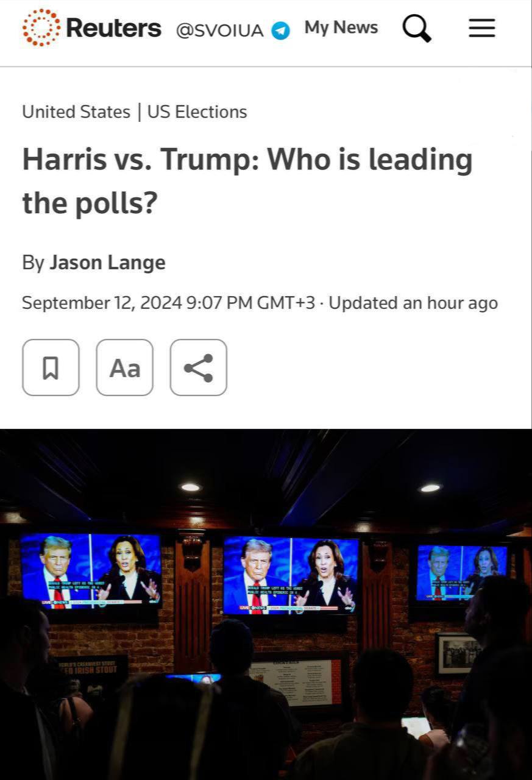532x780 pixels.
Task: Click the Reuters dotted circle logo
Action: pyautogui.click(x=41, y=28)
